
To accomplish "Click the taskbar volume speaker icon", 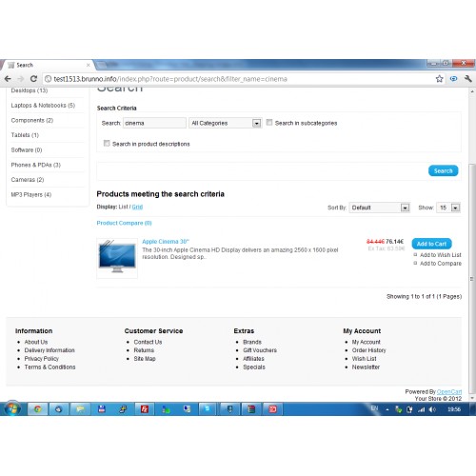I will pos(432,409).
